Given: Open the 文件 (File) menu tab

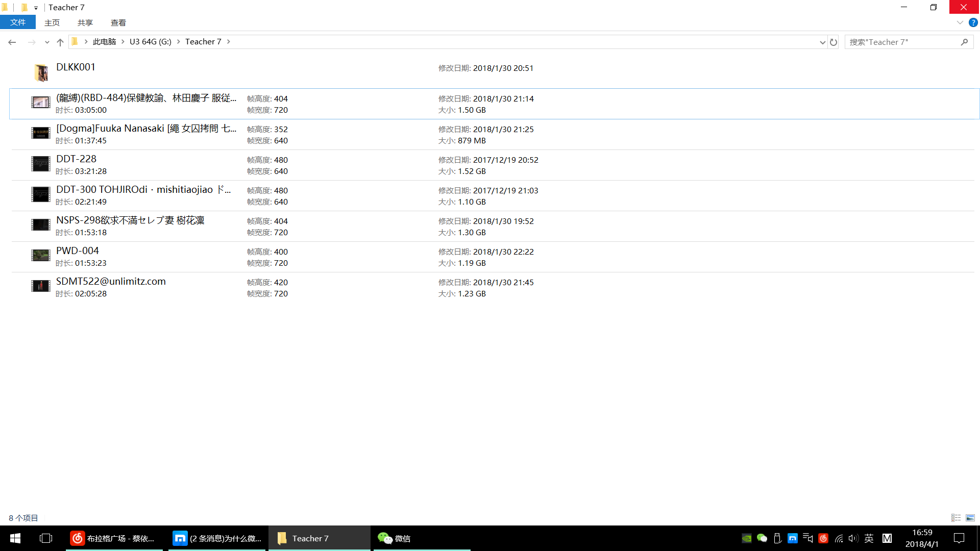Looking at the screenshot, I should [18, 22].
